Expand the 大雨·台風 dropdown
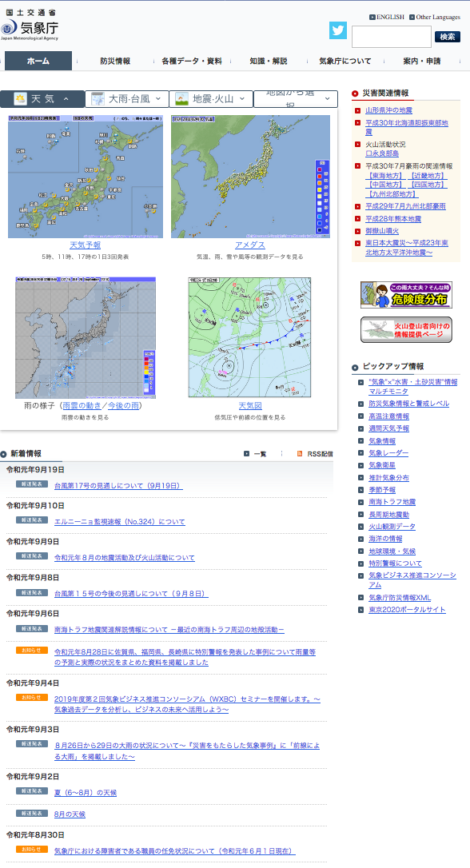 coord(127,99)
